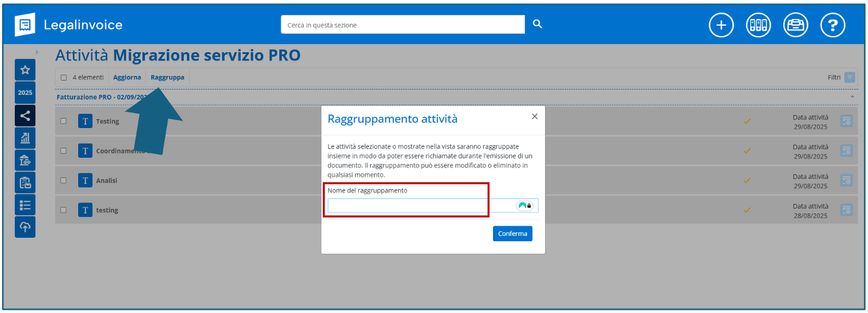The height and width of the screenshot is (313, 868).
Task: Click the question mark help icon
Action: click(833, 25)
